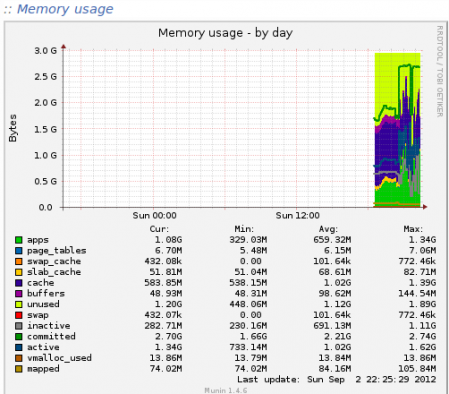The width and height of the screenshot is (449, 394).
Task: Select the unused legend label
Action: coord(43,304)
